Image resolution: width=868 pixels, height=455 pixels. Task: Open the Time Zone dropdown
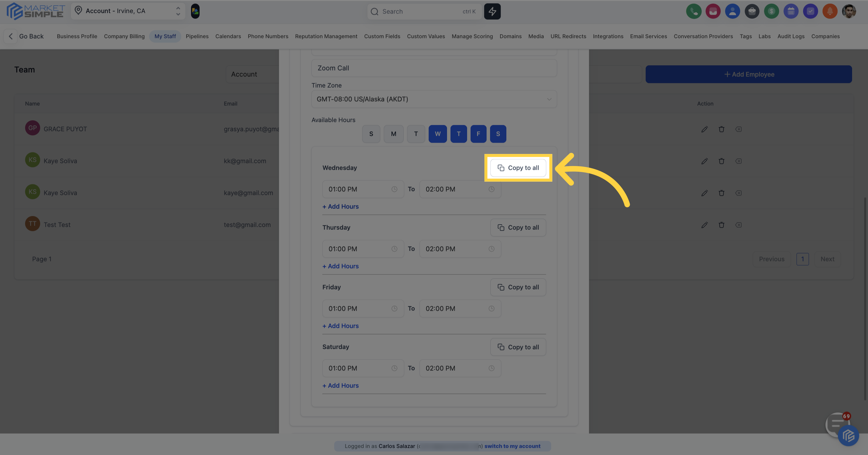click(434, 99)
